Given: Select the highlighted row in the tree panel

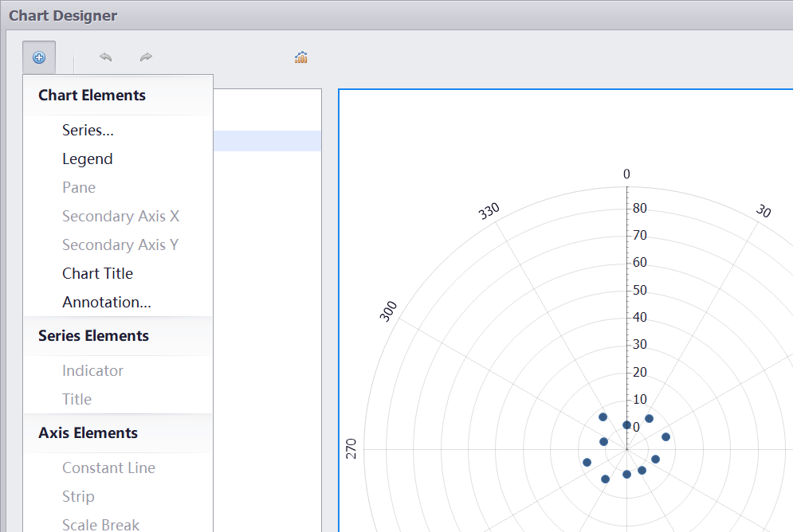Looking at the screenshot, I should click(267, 141).
